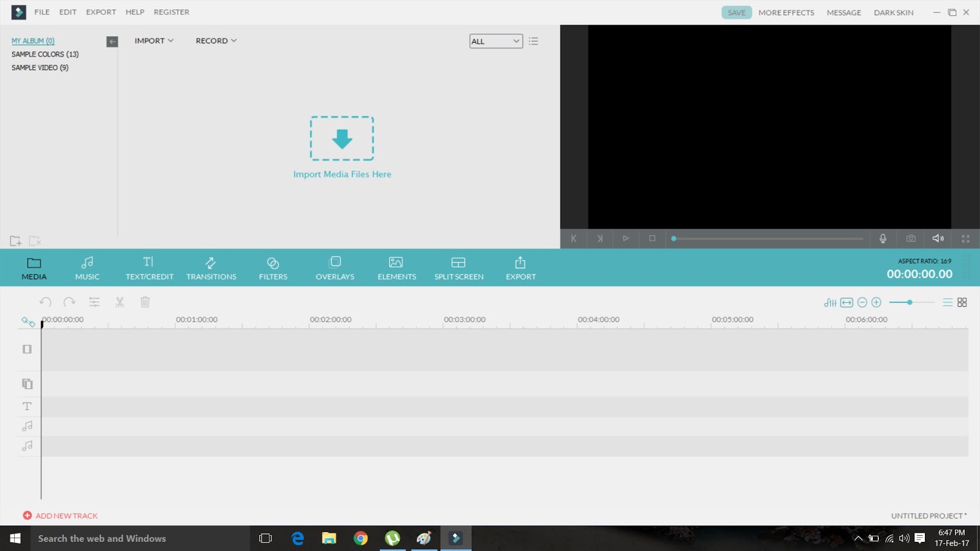Open SAMPLE COLORS in the album sidebar
The width and height of the screenshot is (980, 551).
pyautogui.click(x=45, y=54)
